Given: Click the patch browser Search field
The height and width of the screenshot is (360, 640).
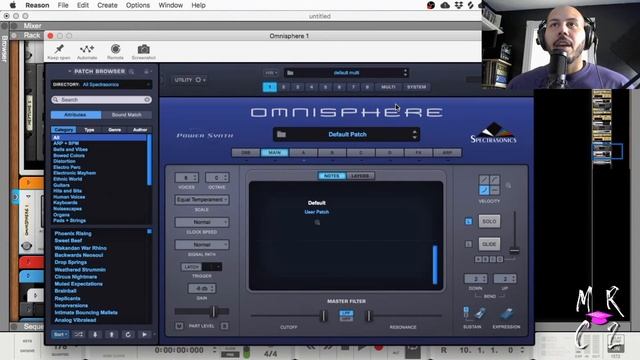Looking at the screenshot, I should tap(101, 100).
